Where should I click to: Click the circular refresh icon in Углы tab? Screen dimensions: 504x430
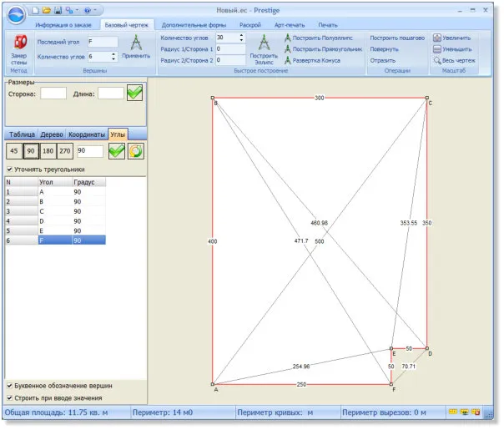pyautogui.click(x=136, y=151)
